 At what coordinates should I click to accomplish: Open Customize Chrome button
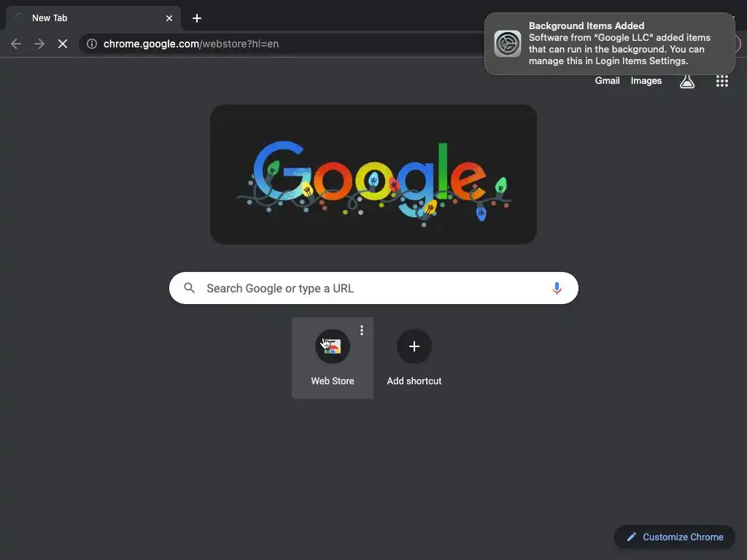pos(675,537)
